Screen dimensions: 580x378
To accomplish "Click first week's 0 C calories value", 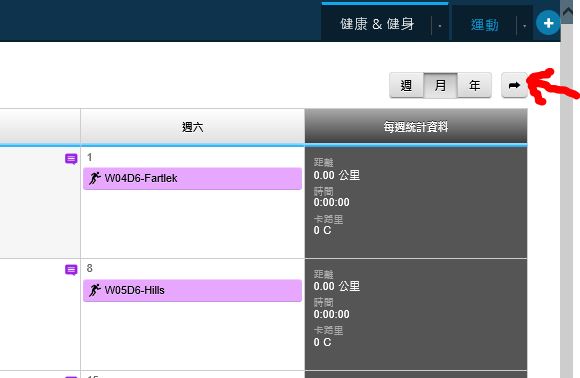I will click(322, 230).
